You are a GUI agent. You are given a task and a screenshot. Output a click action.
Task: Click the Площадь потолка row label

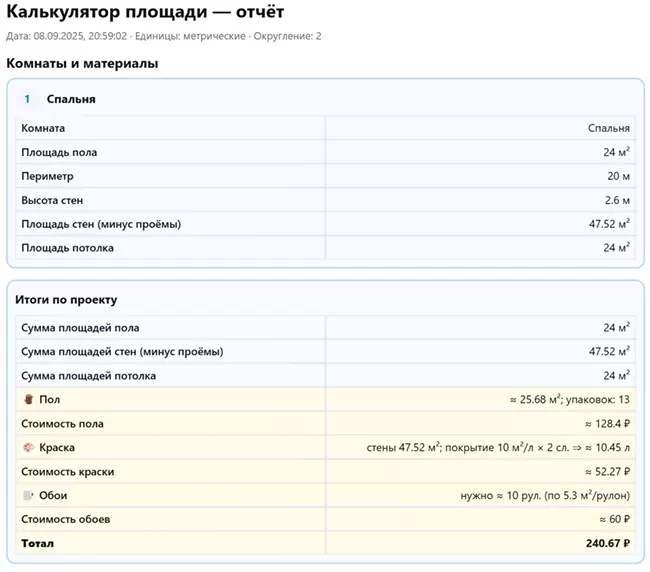point(68,248)
